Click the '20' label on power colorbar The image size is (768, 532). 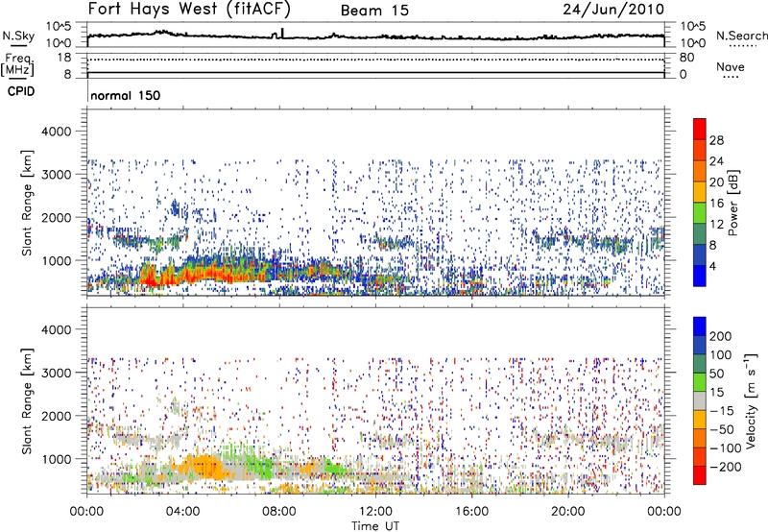point(716,182)
